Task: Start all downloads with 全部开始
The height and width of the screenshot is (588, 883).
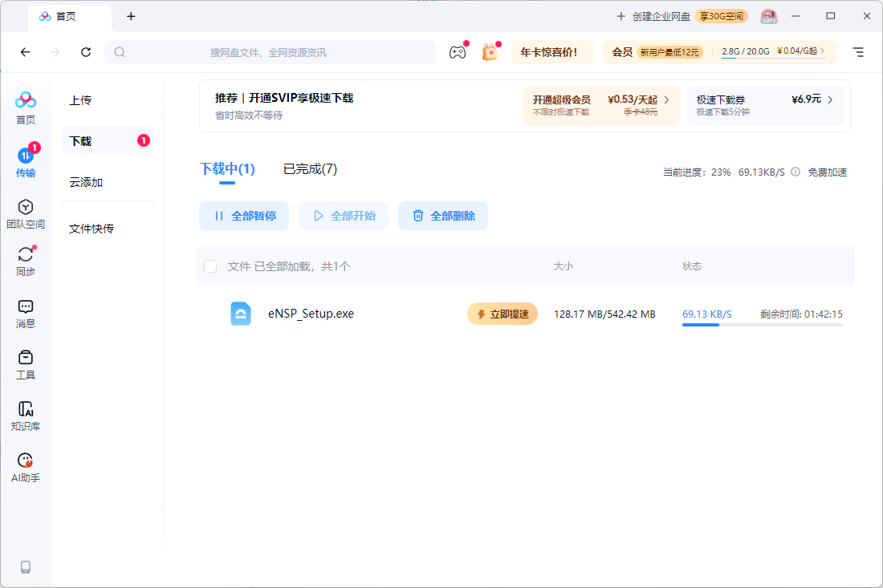Action: (344, 216)
